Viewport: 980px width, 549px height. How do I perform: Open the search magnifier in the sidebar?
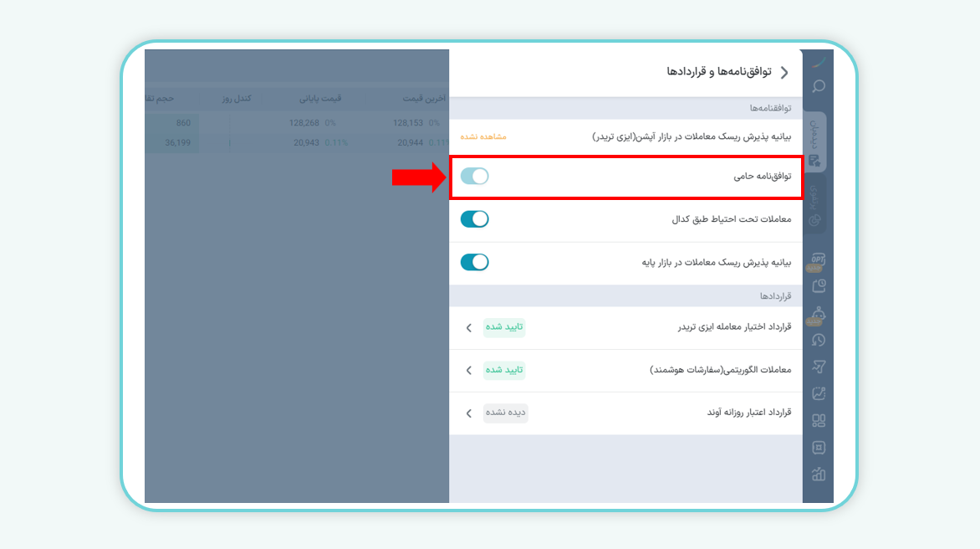click(818, 86)
